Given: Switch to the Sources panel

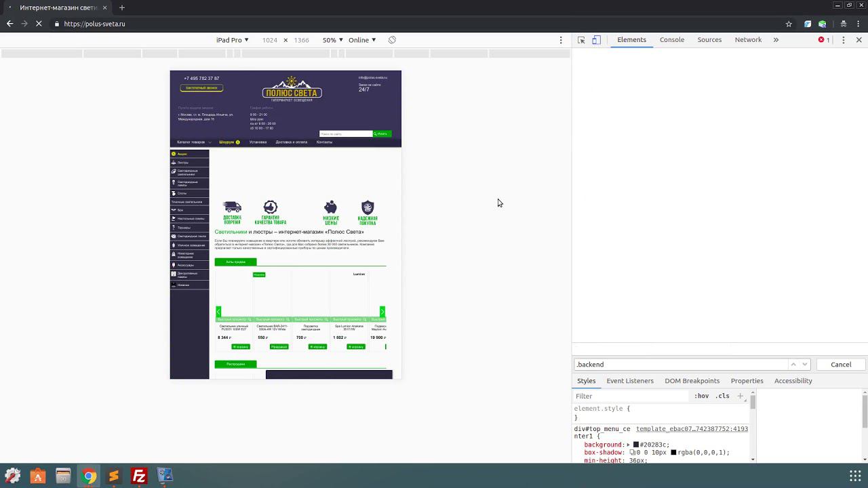Looking at the screenshot, I should (x=709, y=40).
